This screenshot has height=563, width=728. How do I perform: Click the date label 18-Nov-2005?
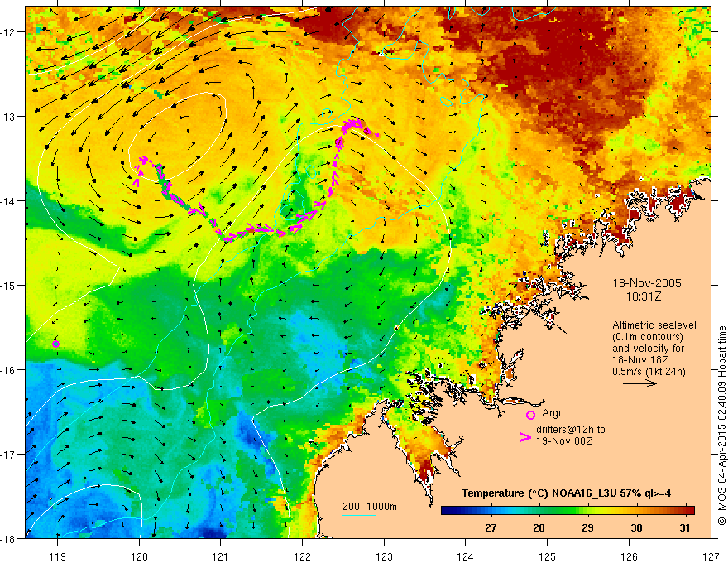tap(647, 283)
